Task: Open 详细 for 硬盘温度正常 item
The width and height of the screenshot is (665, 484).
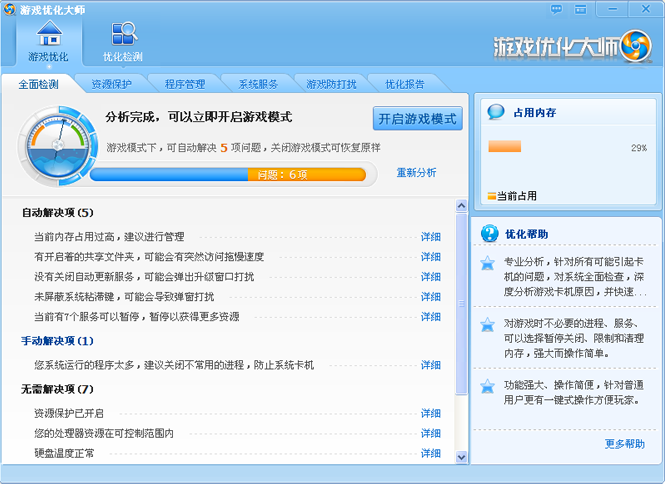Action: point(430,453)
